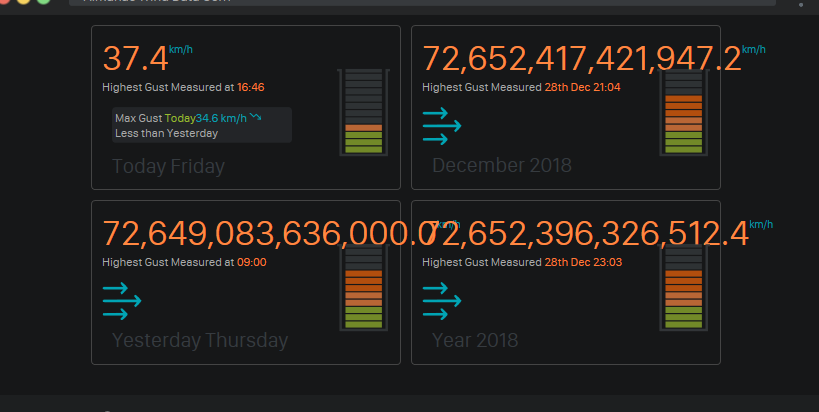Image resolution: width=819 pixels, height=412 pixels.
Task: Click the gust gauge in Yesterday Thursday card
Action: 364,287
